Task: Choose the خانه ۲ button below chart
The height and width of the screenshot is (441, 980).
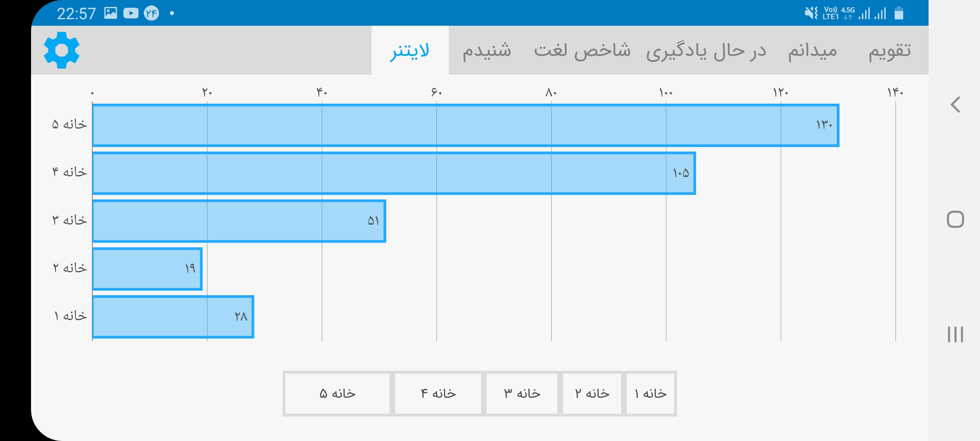Action: (592, 394)
